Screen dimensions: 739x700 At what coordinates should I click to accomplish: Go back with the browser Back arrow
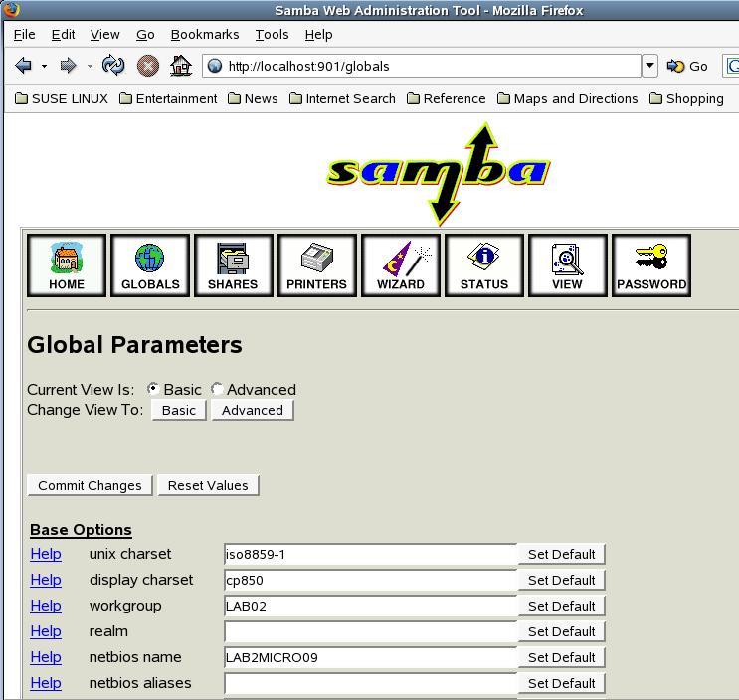(23, 66)
